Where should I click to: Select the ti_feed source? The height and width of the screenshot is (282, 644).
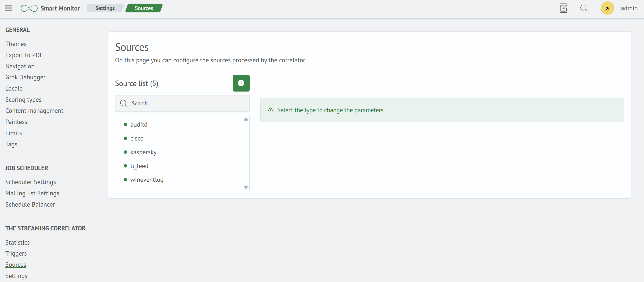[139, 166]
